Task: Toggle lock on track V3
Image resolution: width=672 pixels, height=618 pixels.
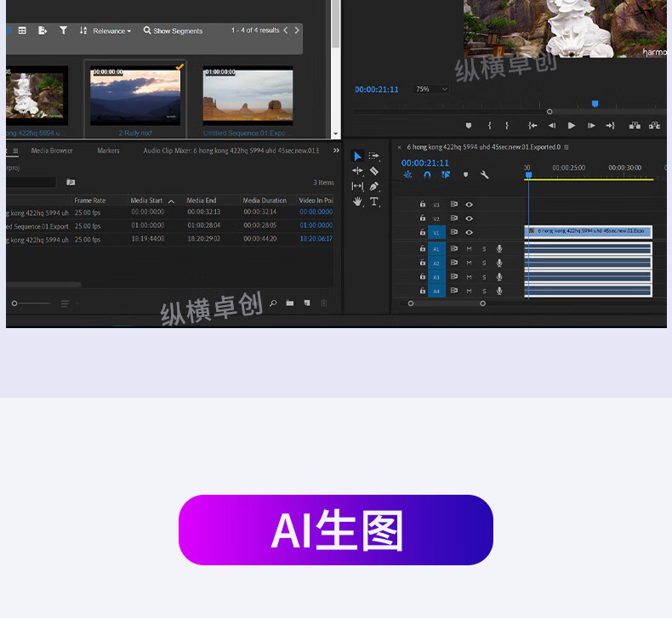Action: tap(423, 205)
